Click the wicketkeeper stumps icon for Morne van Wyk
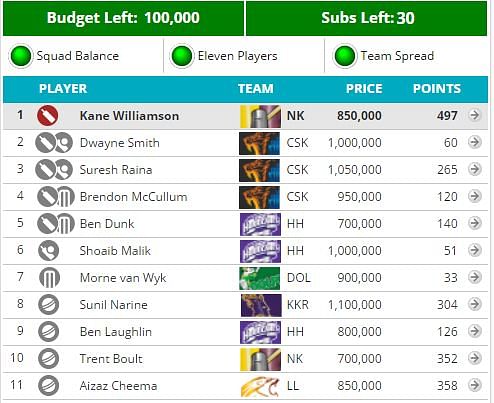 [49, 278]
